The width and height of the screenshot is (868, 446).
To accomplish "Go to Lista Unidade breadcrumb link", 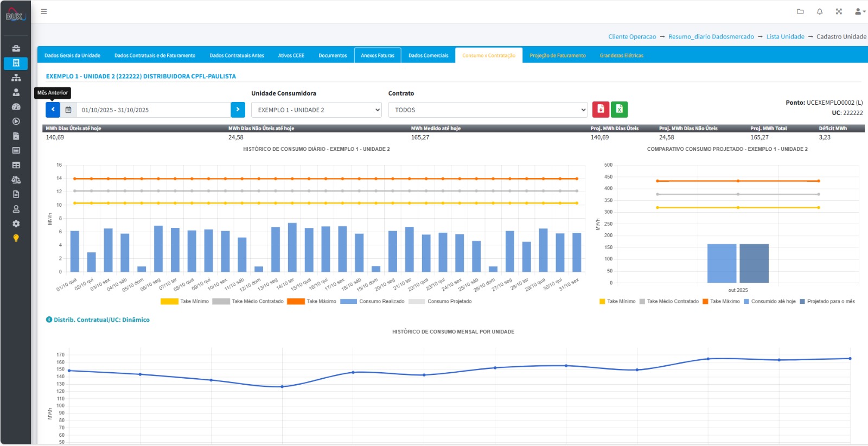I will [x=785, y=37].
